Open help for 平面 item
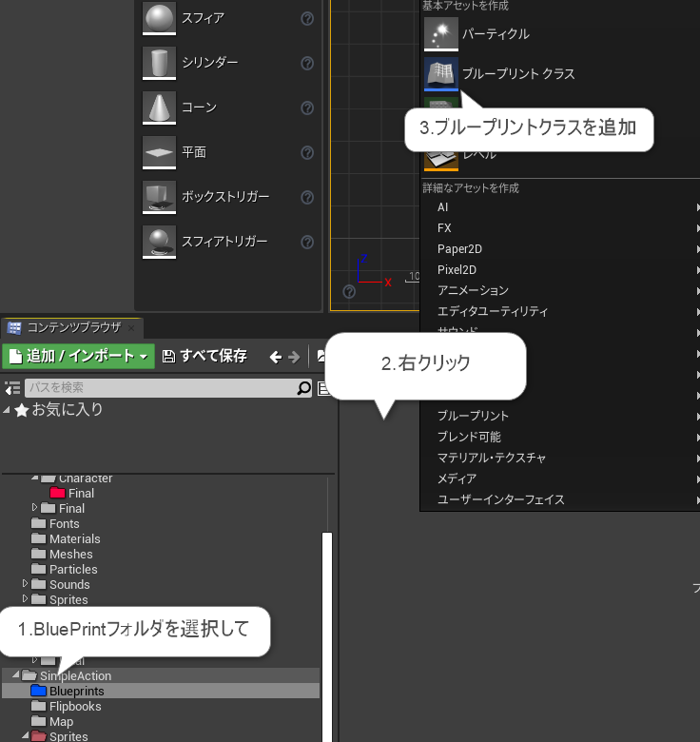700x742 pixels. coord(307,152)
